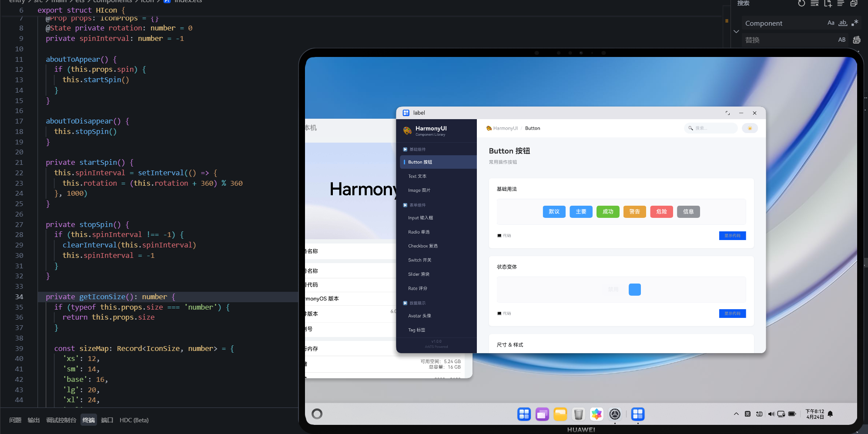Click the green 成功 button
This screenshot has height=434, width=868.
(x=608, y=212)
